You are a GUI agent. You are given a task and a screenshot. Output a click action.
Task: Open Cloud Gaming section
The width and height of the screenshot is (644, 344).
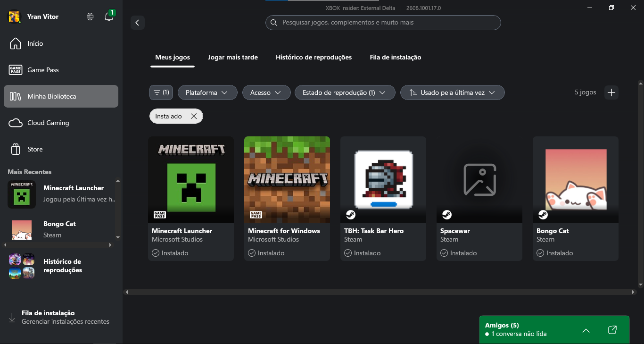[61, 123]
